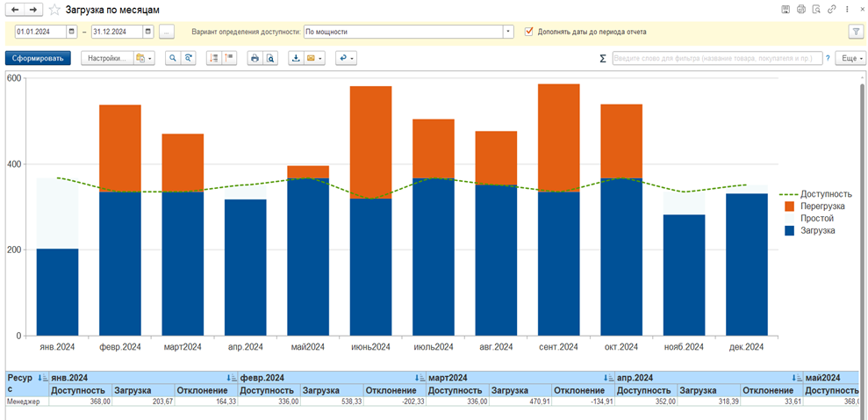Click the Доступность legend entry
This screenshot has height=420, width=868.
coord(826,193)
